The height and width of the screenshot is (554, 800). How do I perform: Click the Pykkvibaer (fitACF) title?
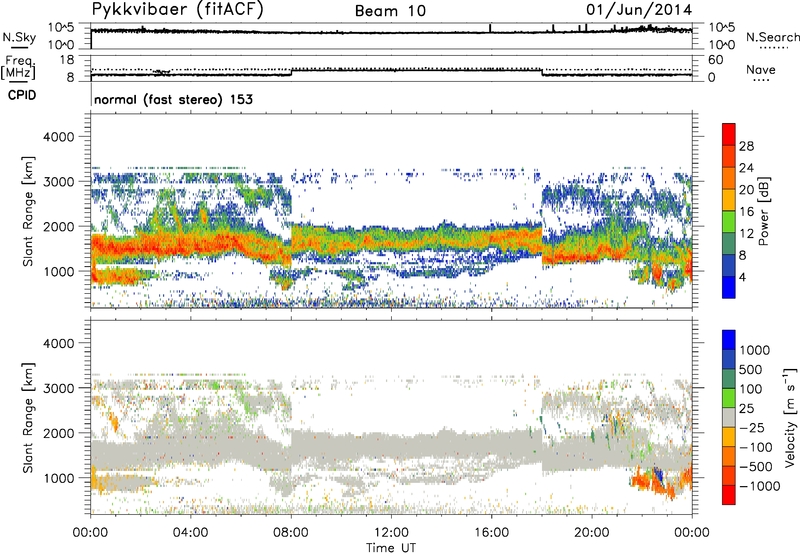177,10
